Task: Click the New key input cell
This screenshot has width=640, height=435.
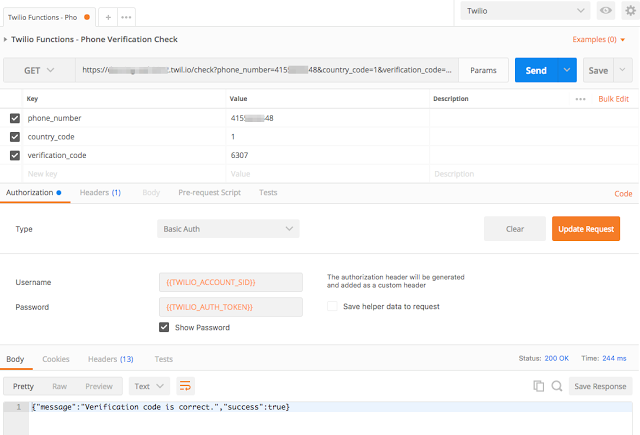Action: pyautogui.click(x=124, y=174)
